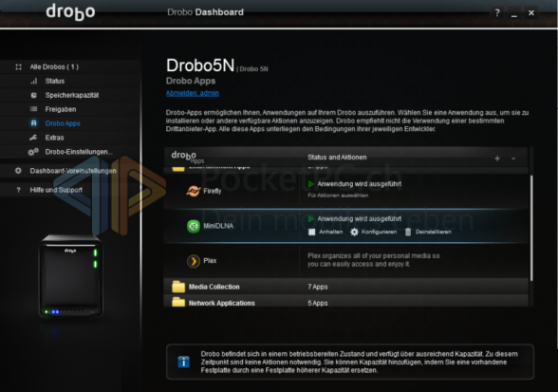Viewport: 558px width, 392px height.
Task: Collapse all app categories with minus
Action: click(x=513, y=159)
